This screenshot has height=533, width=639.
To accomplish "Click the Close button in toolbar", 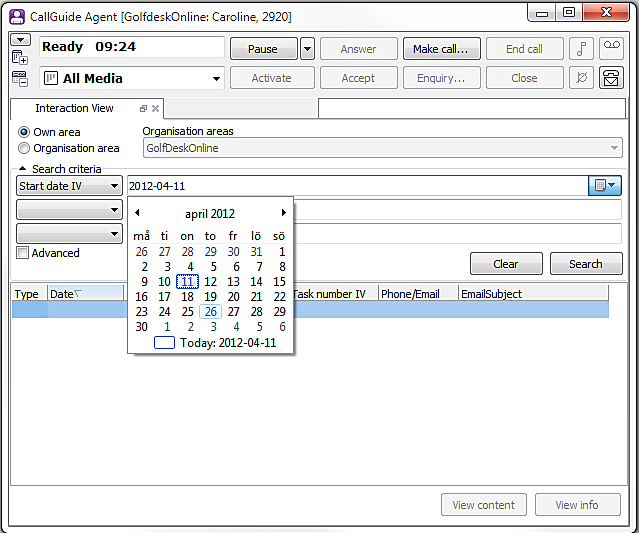I will click(x=524, y=78).
